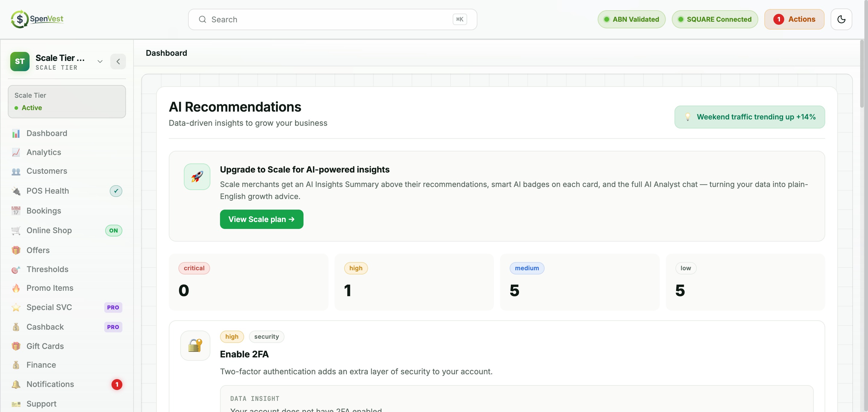The image size is (868, 412).
Task: Click the View Scale plan button
Action: point(262,220)
